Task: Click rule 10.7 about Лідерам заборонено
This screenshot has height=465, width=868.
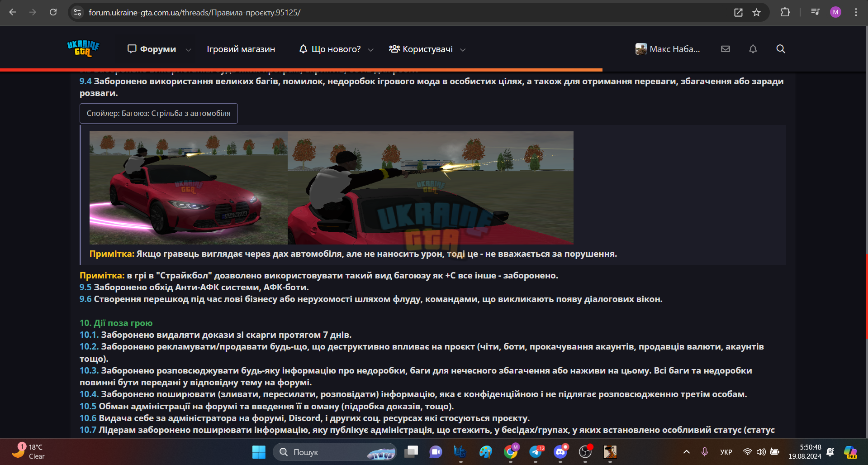Action: pos(427,430)
